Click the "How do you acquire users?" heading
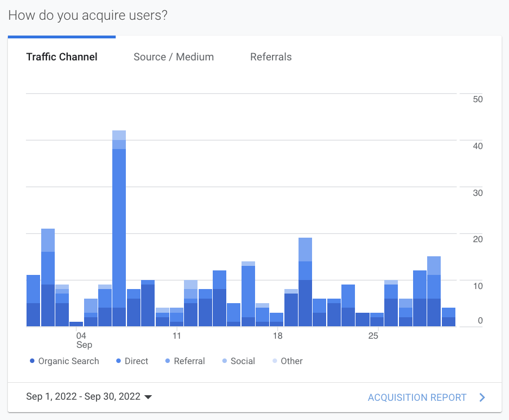The width and height of the screenshot is (509, 420). pos(88,15)
